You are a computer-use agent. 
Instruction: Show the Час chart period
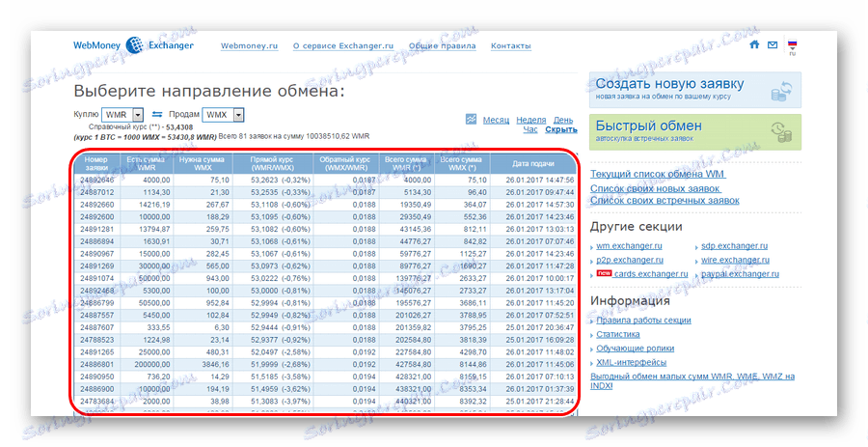(530, 129)
